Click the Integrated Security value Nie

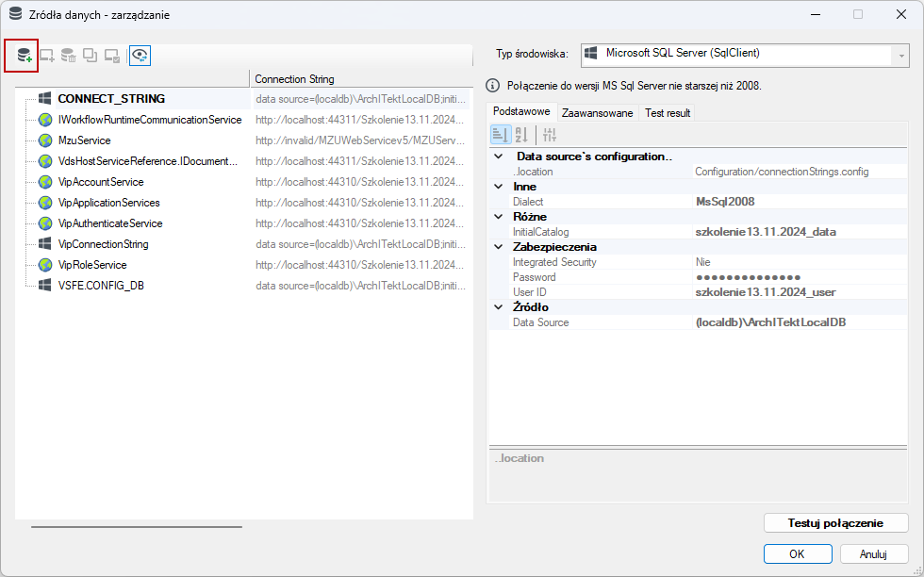(x=702, y=262)
